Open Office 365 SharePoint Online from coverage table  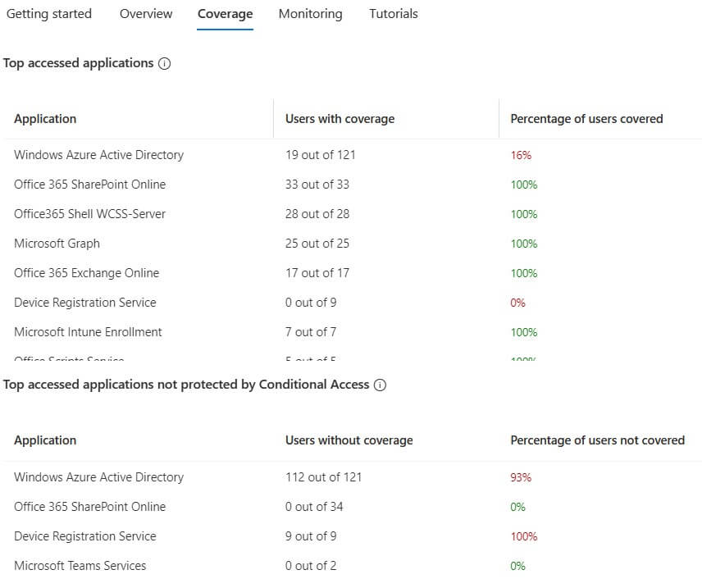pyautogui.click(x=89, y=185)
